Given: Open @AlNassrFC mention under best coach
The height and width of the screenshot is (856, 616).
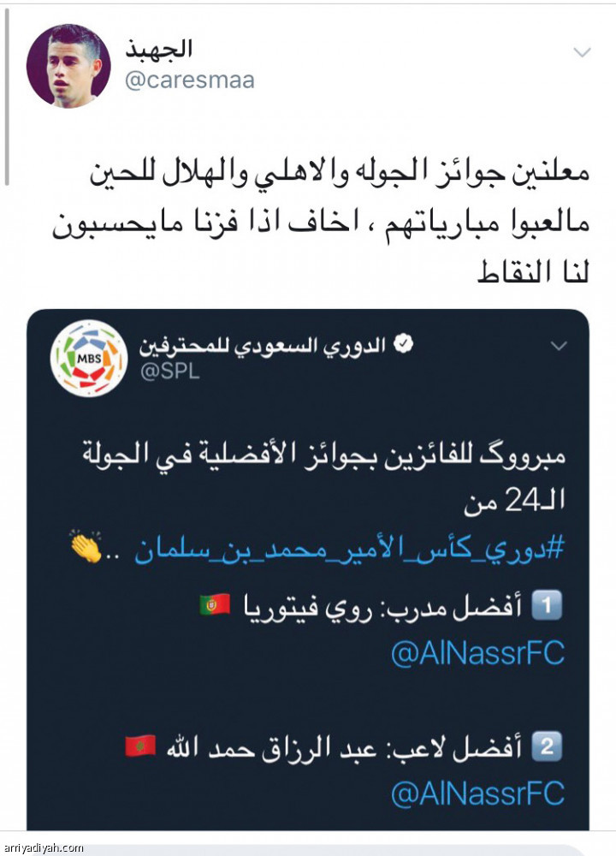Looking at the screenshot, I should pos(478,653).
